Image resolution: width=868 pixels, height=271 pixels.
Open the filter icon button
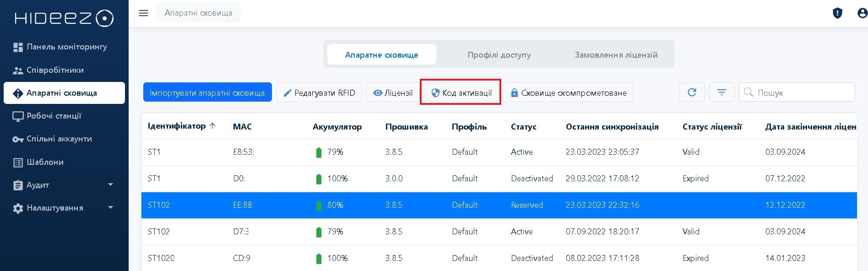coord(722,92)
